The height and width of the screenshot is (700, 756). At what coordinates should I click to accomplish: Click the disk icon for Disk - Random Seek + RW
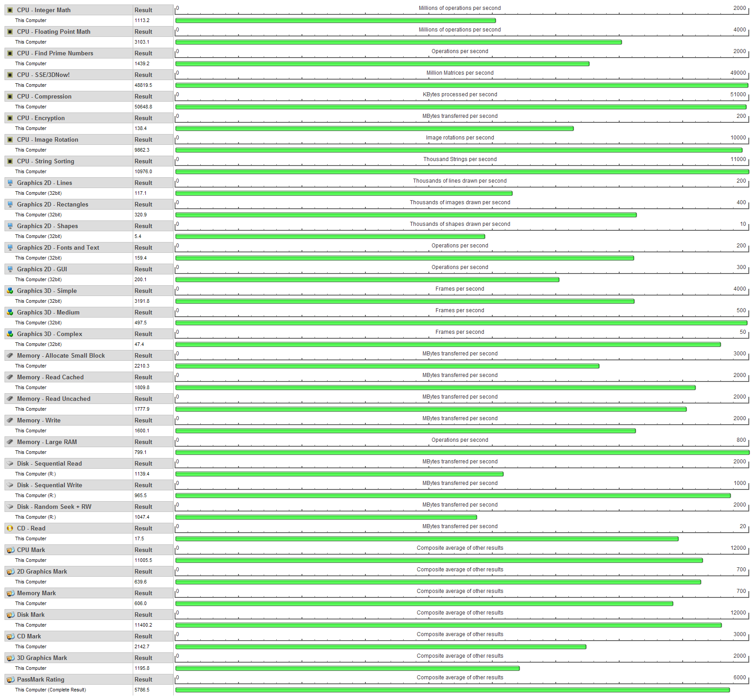click(10, 507)
